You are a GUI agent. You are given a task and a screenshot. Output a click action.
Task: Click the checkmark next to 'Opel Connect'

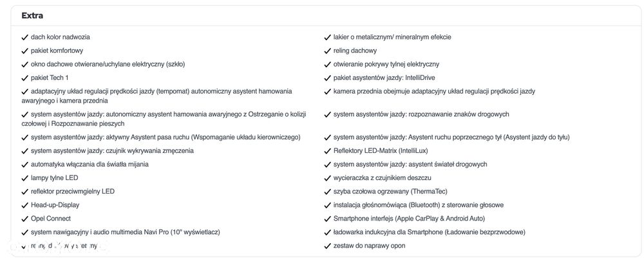coord(24,219)
